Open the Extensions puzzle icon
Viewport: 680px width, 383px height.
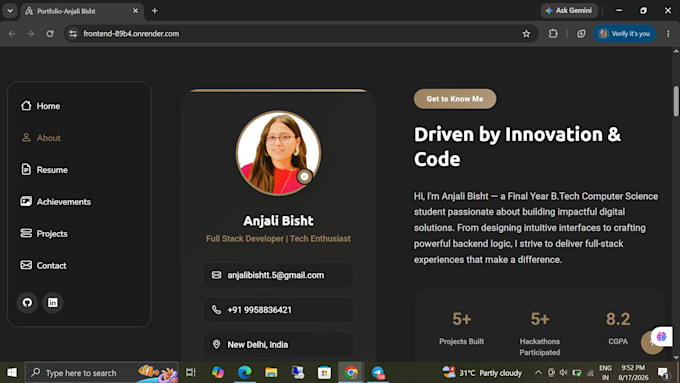[x=553, y=33]
